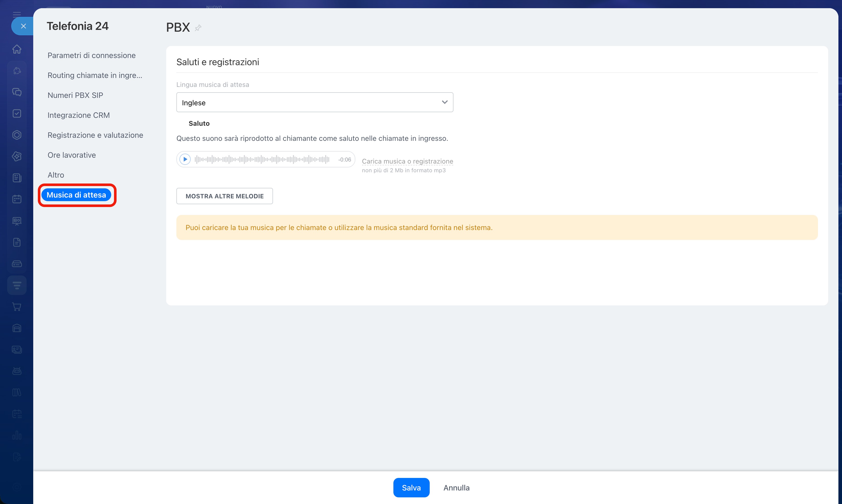Go to Home icon in left sidebar
Screen dimensions: 842x504
(17, 49)
